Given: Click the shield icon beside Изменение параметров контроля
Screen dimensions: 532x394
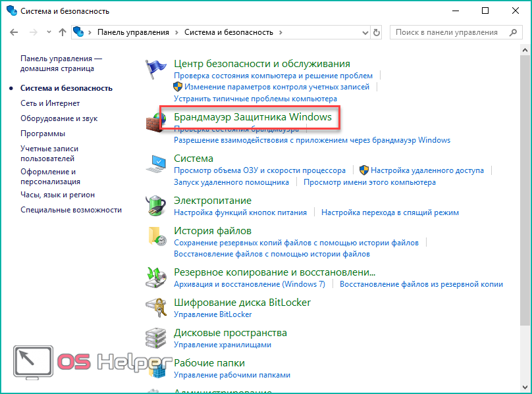Looking at the screenshot, I should click(178, 87).
